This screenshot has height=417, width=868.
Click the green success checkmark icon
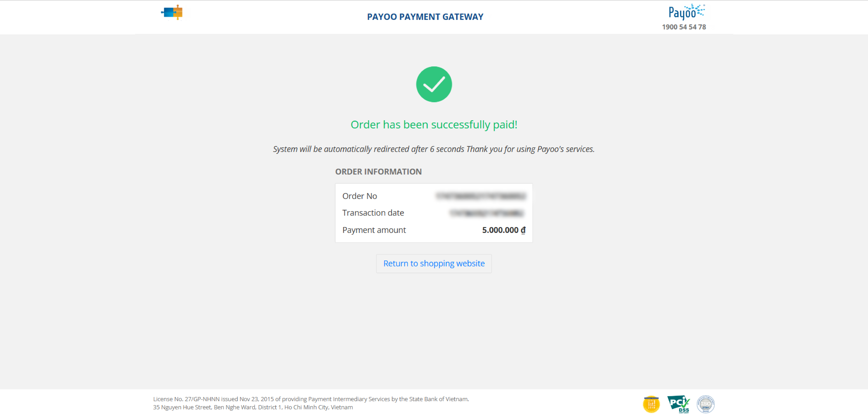click(x=434, y=84)
